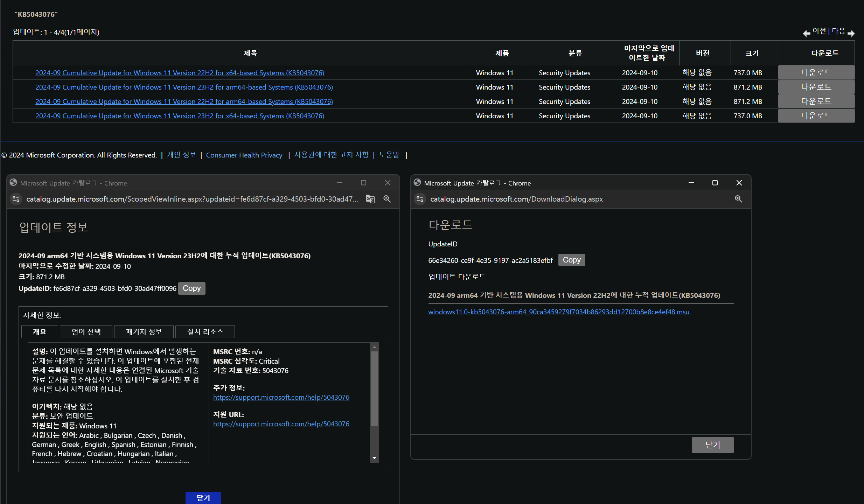
Task: Open 23H2 arm64-based Systems KB5043076 update link
Action: coord(184,87)
